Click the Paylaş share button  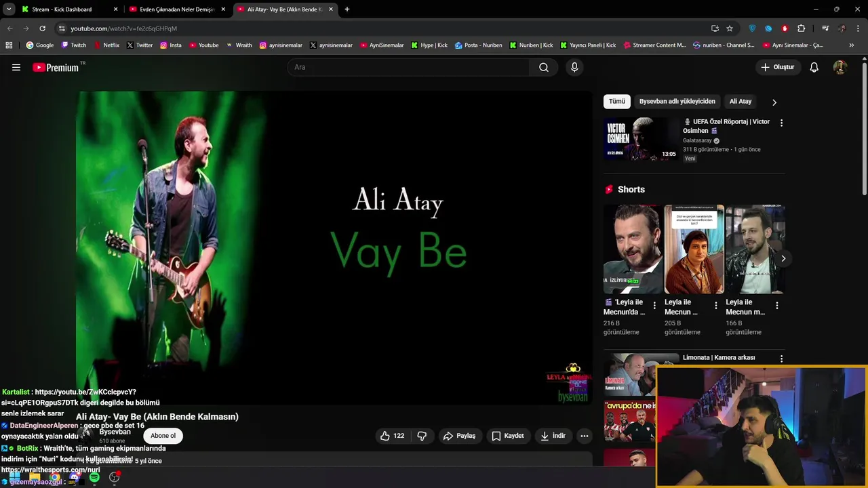point(459,436)
